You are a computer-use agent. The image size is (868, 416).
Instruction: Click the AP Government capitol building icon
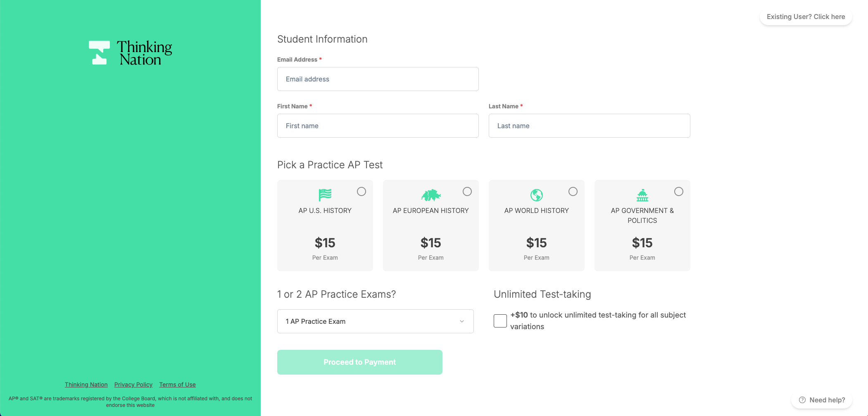click(x=642, y=195)
